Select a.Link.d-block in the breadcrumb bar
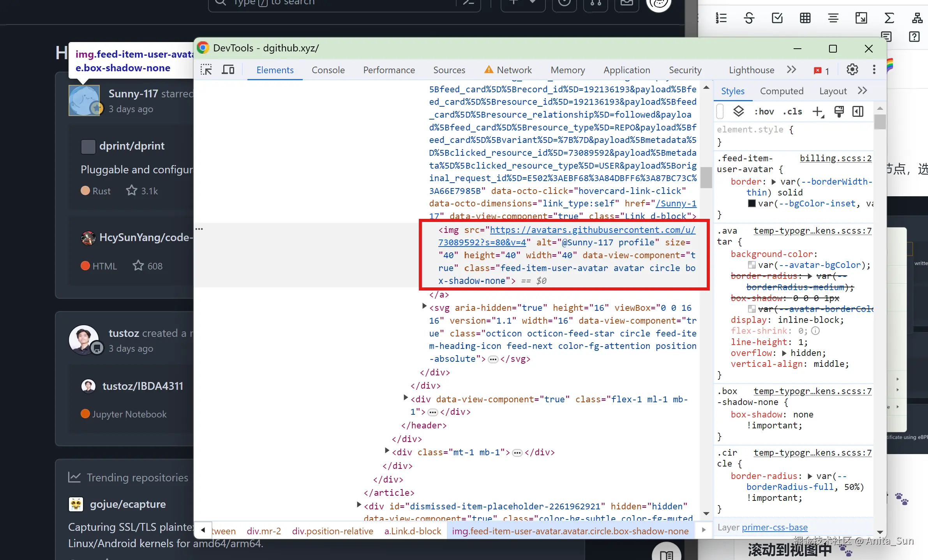Viewport: 928px width, 560px height. tap(413, 531)
